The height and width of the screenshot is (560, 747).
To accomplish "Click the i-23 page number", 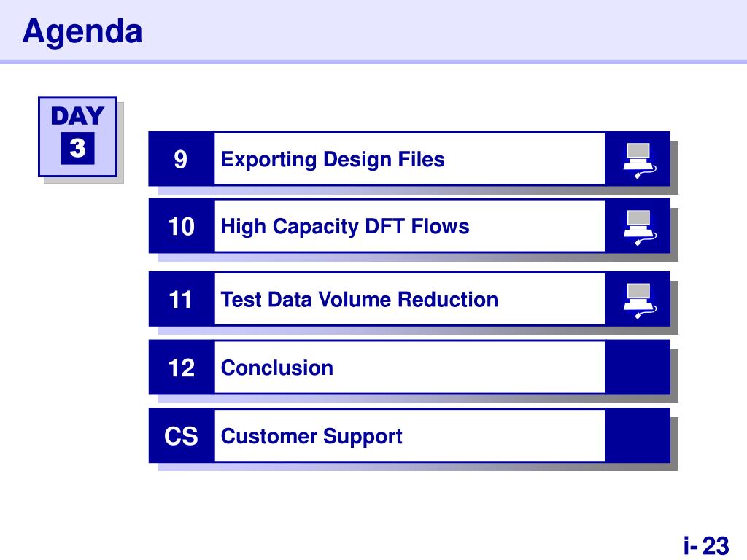I will tap(706, 545).
